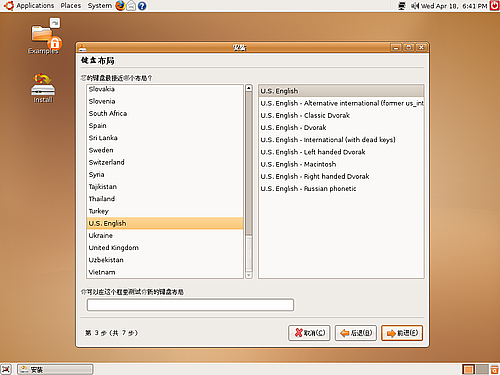Screen dimensions: 500x375
Task: Click the network status tray icon
Action: [x=402, y=6]
